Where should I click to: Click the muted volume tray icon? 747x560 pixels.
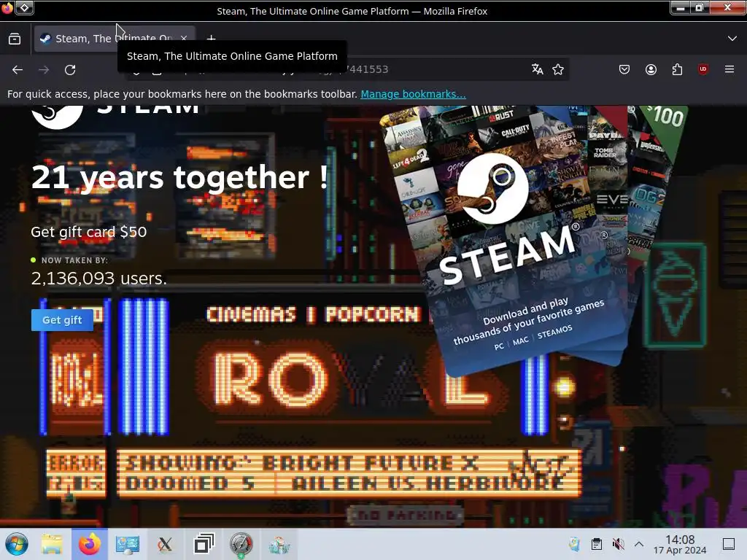point(618,544)
